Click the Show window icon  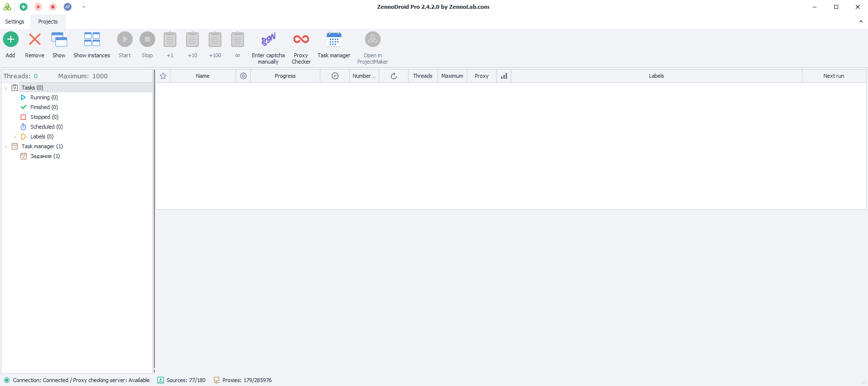click(x=59, y=40)
